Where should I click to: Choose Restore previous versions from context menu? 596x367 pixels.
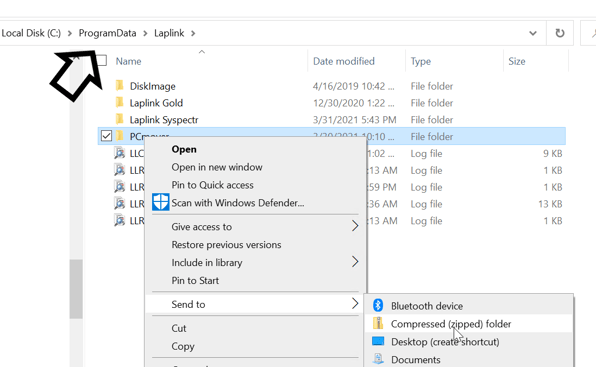coord(226,245)
